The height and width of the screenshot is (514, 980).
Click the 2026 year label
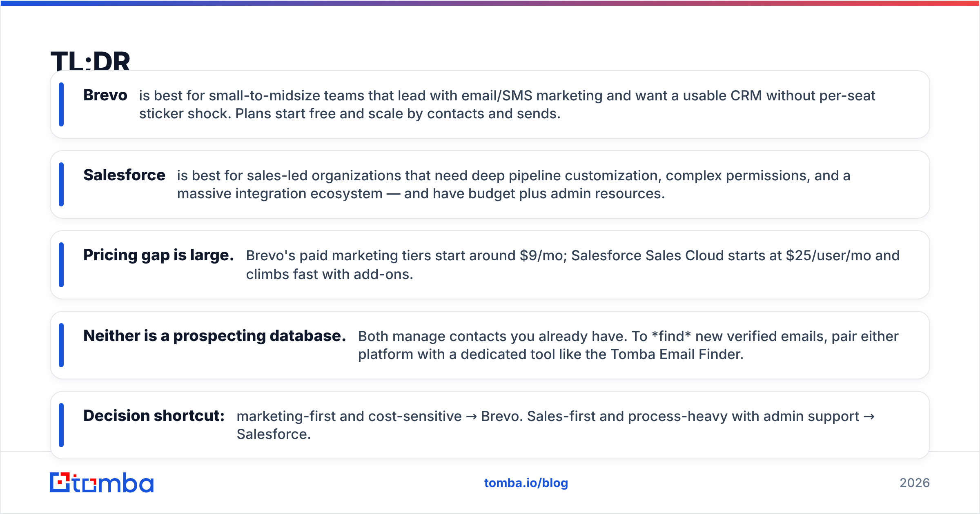tap(915, 483)
